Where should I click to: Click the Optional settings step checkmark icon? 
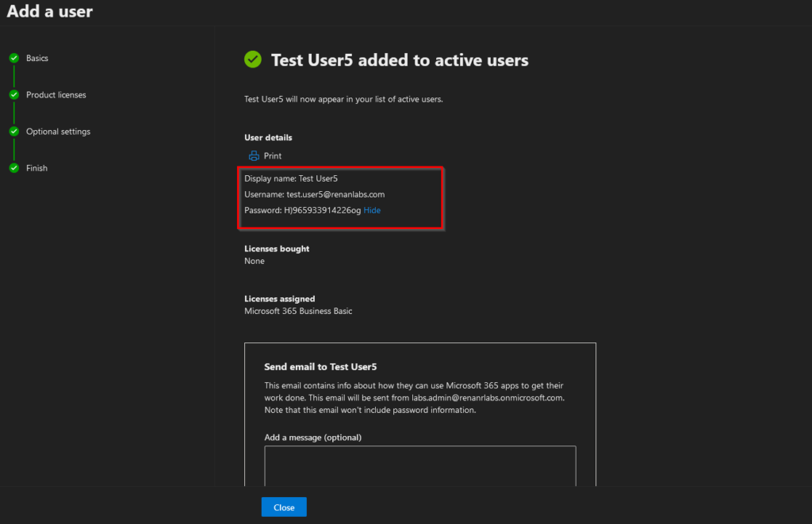coord(14,132)
